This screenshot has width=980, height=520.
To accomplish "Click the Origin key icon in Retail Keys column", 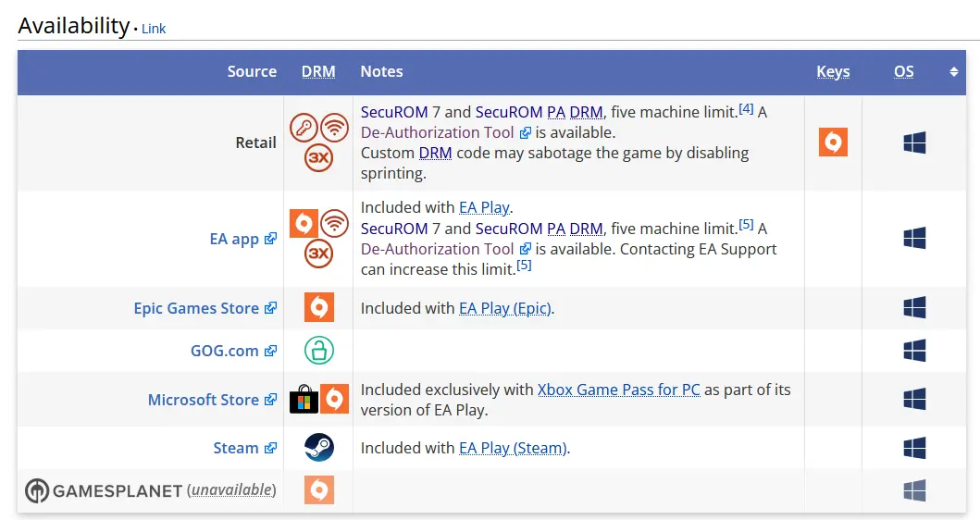I will (833, 142).
